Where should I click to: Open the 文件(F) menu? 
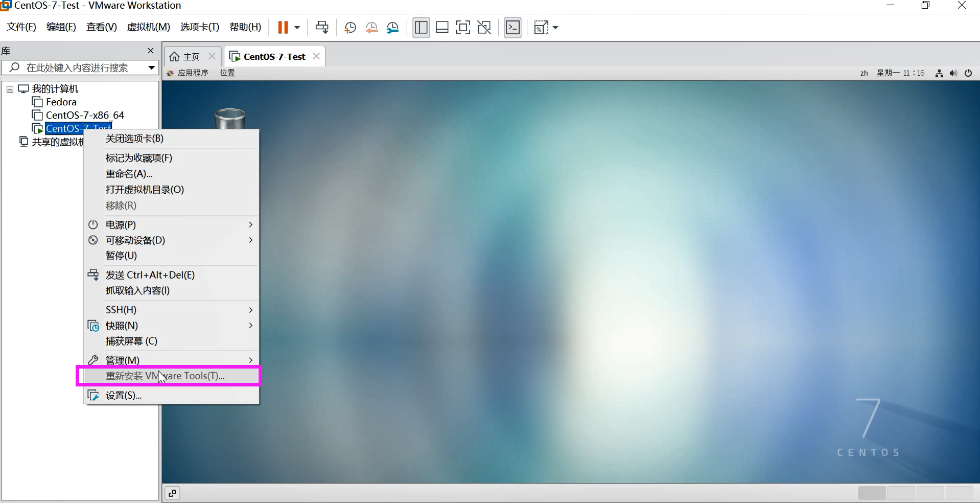[21, 27]
